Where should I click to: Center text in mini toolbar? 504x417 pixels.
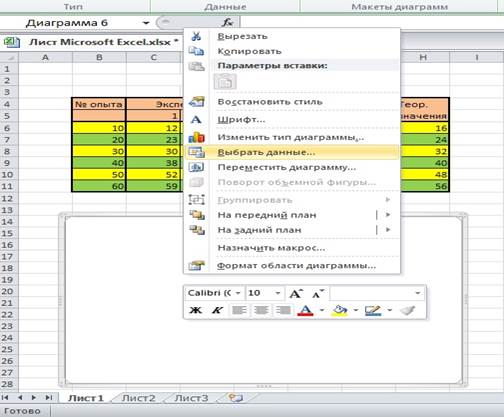click(x=261, y=310)
